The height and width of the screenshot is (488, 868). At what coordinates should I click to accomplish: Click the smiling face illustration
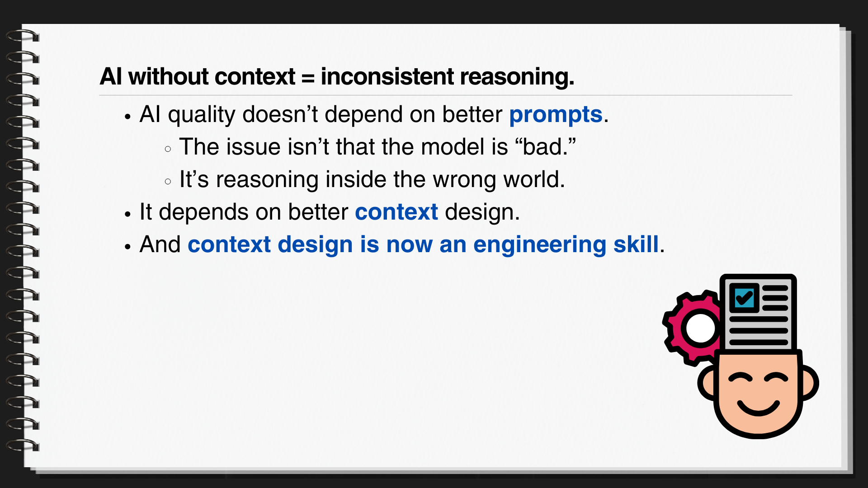pos(758,393)
